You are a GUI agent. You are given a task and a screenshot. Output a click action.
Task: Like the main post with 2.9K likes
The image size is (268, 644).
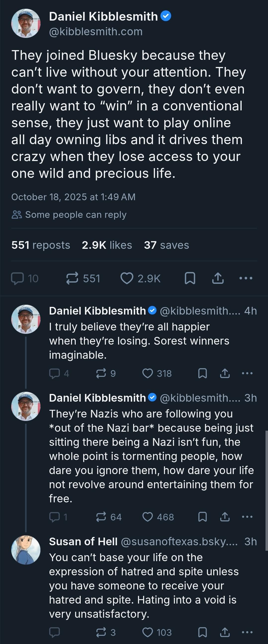point(127,279)
